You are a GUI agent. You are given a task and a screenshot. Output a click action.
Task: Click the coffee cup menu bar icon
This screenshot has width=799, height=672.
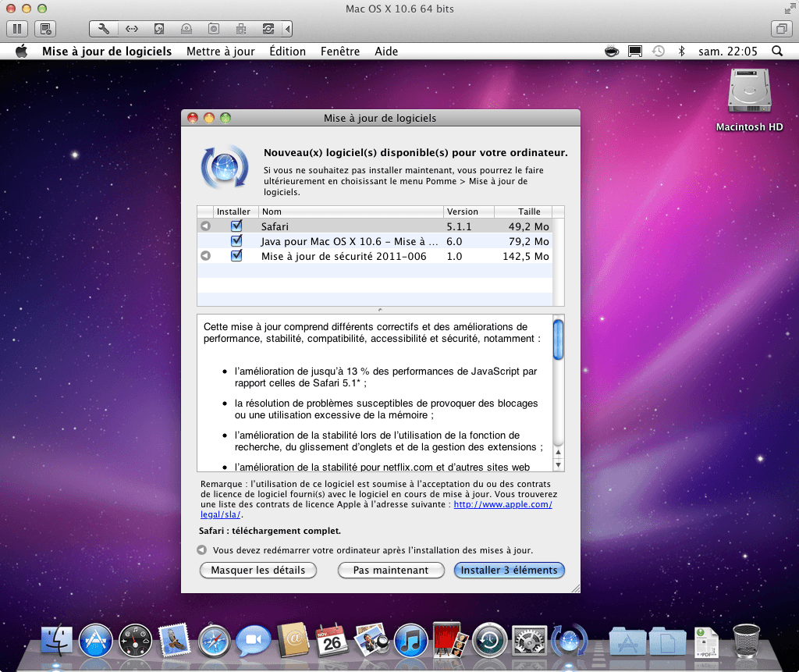point(612,51)
